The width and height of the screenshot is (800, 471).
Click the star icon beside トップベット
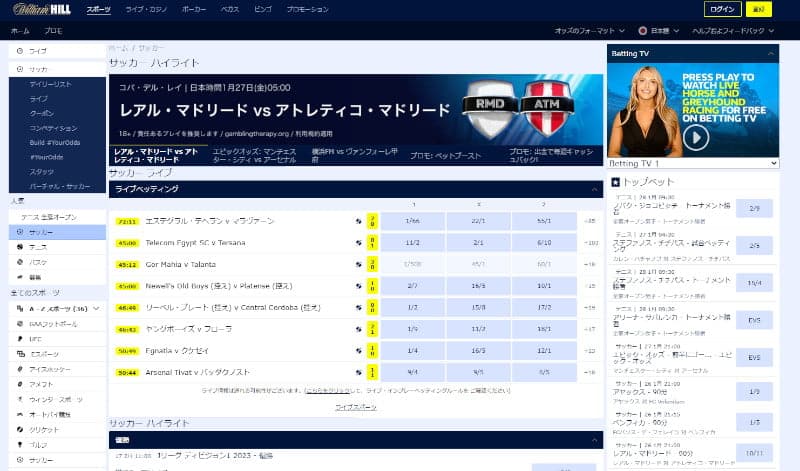click(615, 182)
